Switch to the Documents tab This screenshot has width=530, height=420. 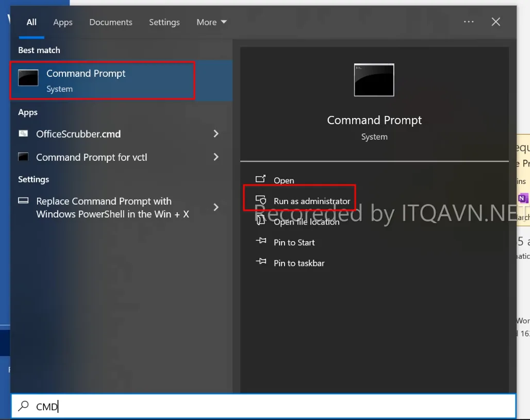(111, 22)
